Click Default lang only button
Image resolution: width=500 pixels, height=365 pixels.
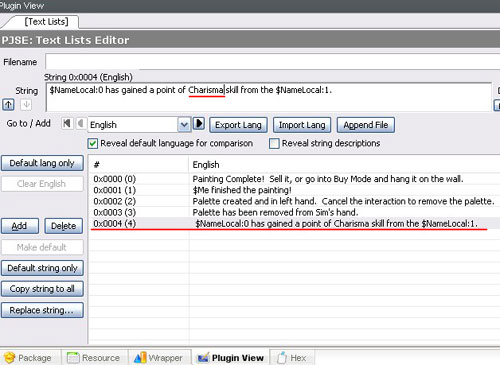42,163
